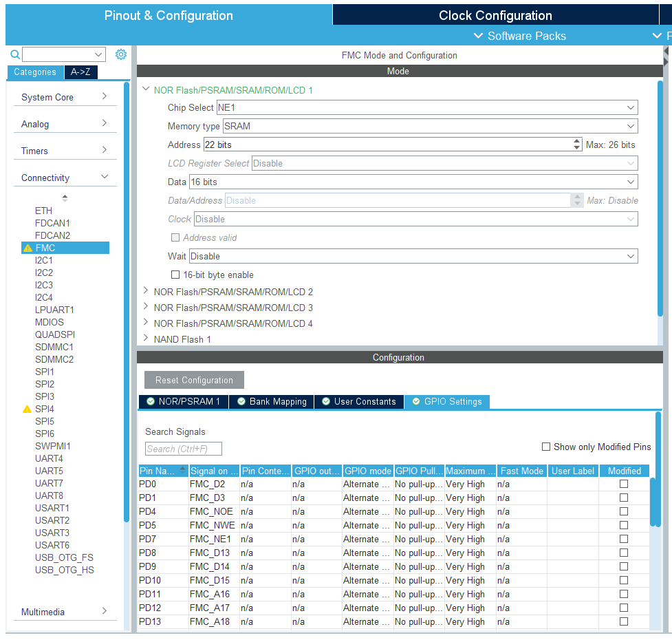Click green checkmark on Bank Mapping tab
The image size is (672, 640).
point(241,402)
